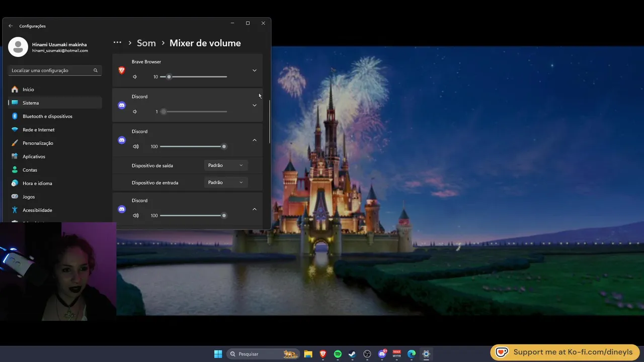Mute the Discord above Dispositivo de saída
The height and width of the screenshot is (362, 644).
click(135, 146)
